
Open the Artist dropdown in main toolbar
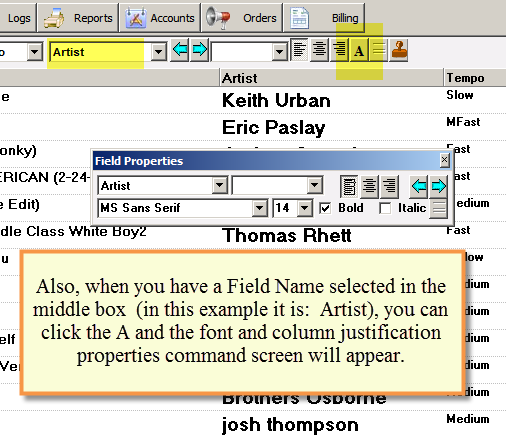[x=159, y=52]
